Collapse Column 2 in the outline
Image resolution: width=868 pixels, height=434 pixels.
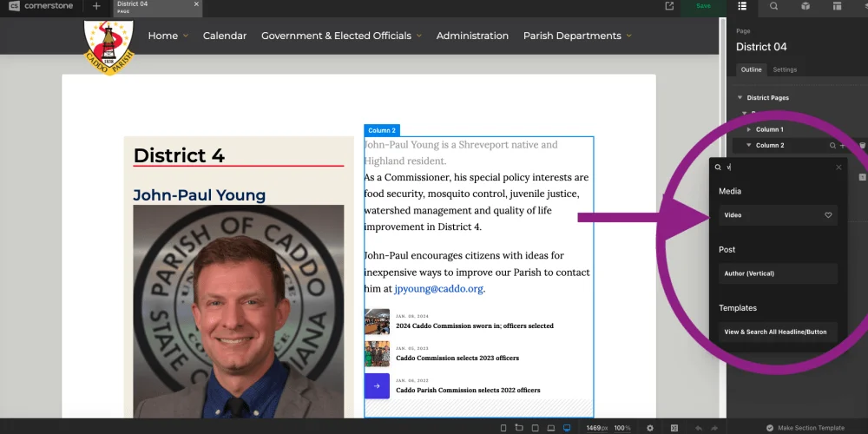click(x=749, y=145)
